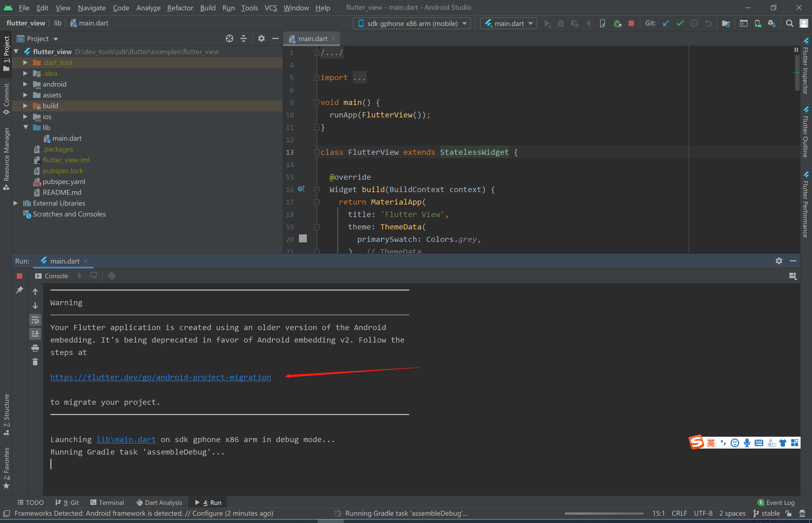Open the Refactor menu
Image resolution: width=812 pixels, height=523 pixels.
tap(180, 8)
